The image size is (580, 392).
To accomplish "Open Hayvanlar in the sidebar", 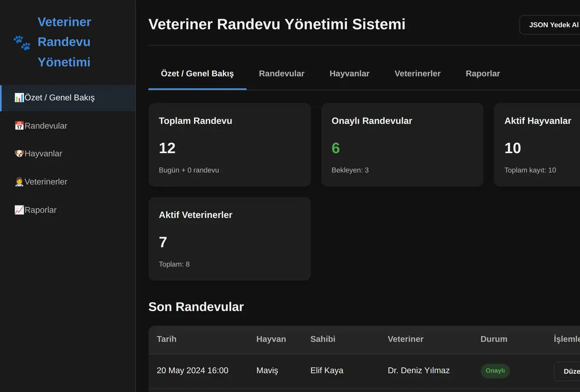I will tap(68, 154).
